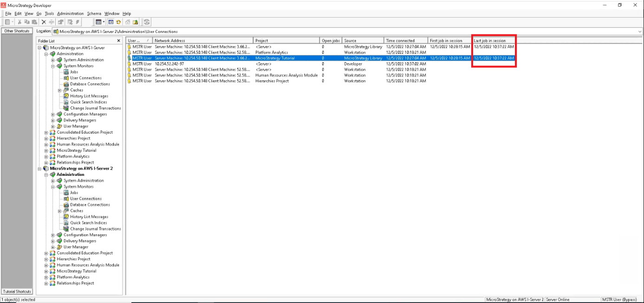Collapse System Monitors under AWS I-Server 2

pos(53,187)
